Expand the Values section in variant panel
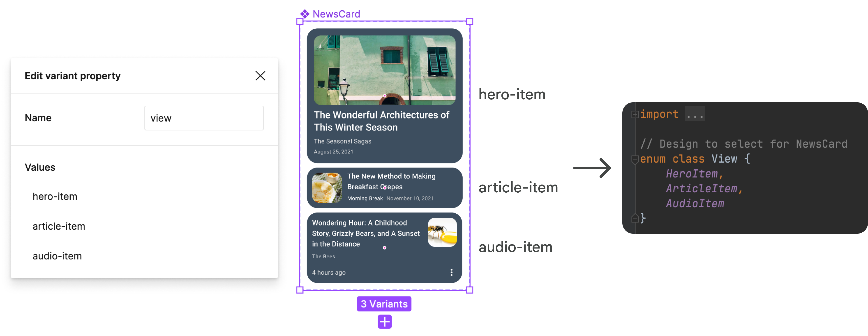This screenshot has height=336, width=868. tap(40, 166)
